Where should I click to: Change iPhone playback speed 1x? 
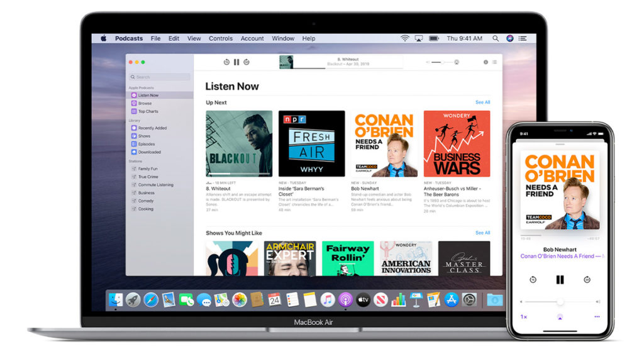524,317
